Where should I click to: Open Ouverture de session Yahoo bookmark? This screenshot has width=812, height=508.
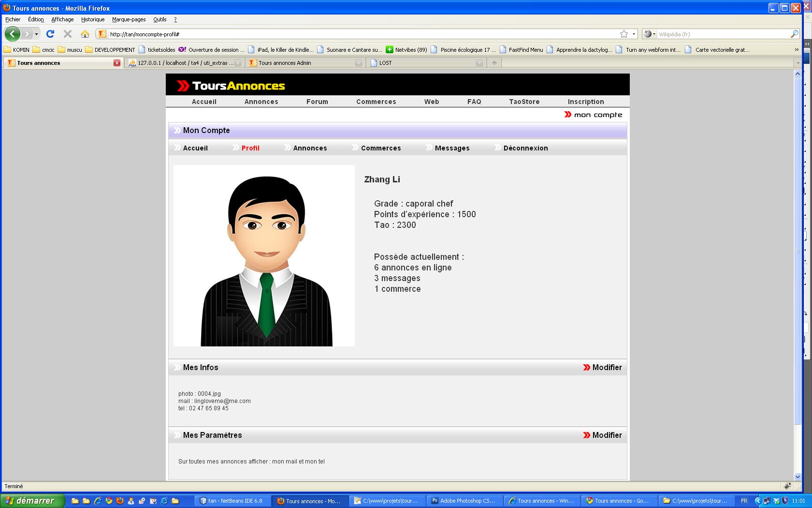click(211, 49)
